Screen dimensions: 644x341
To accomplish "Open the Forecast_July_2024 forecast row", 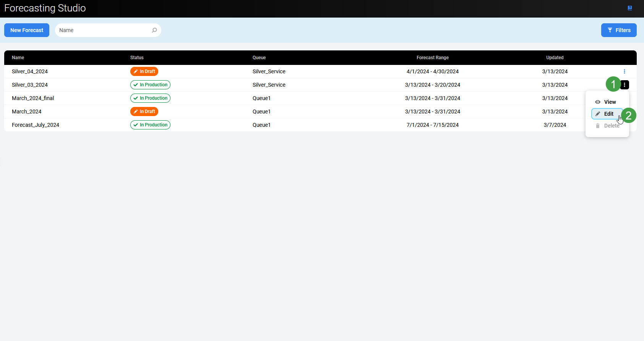I will 36,125.
